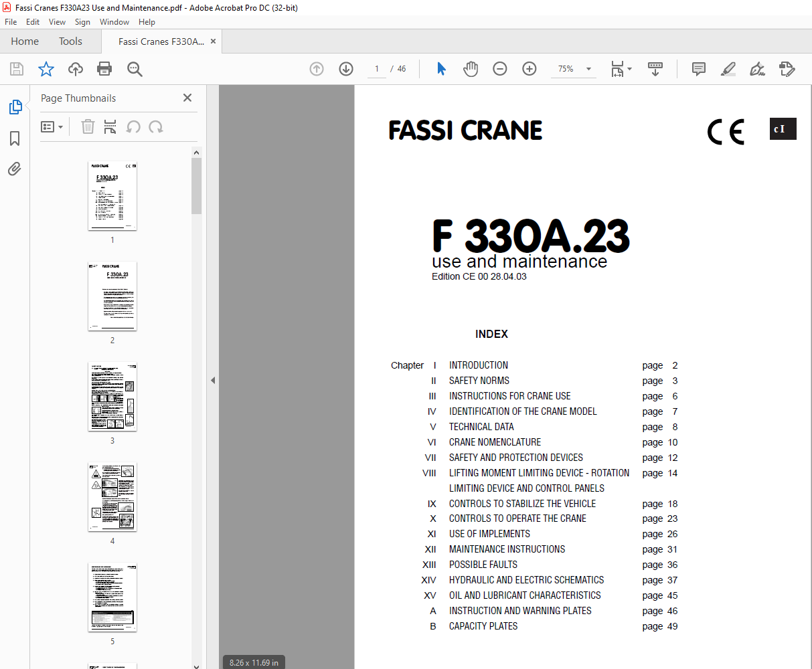Go to next page arrow
The height and width of the screenshot is (669, 812).
346,69
